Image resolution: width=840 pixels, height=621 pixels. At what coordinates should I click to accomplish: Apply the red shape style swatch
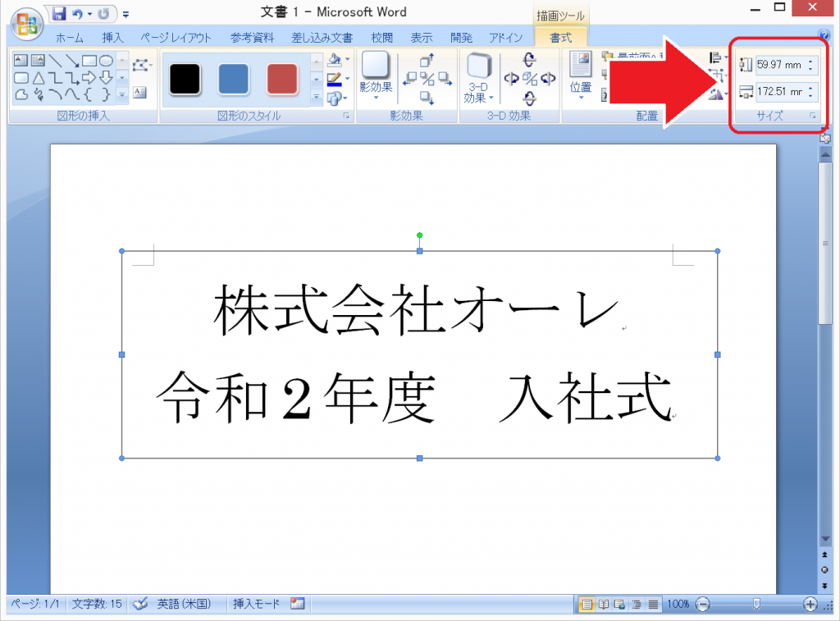tap(282, 79)
